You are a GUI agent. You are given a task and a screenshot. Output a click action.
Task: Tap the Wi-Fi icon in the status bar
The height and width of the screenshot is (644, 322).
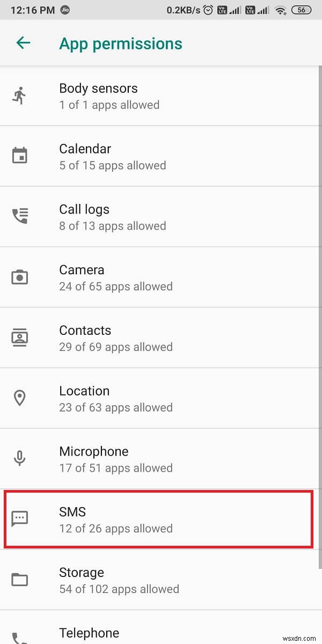tap(280, 10)
